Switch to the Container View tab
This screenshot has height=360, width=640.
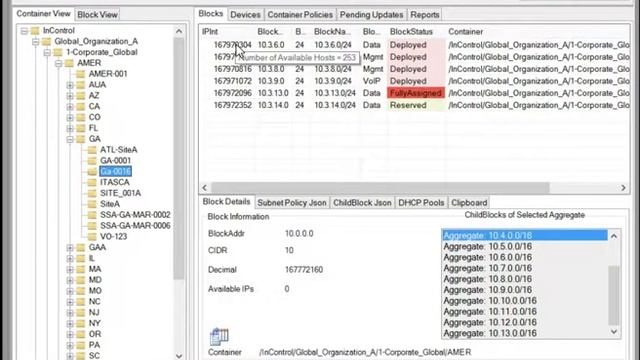click(43, 14)
